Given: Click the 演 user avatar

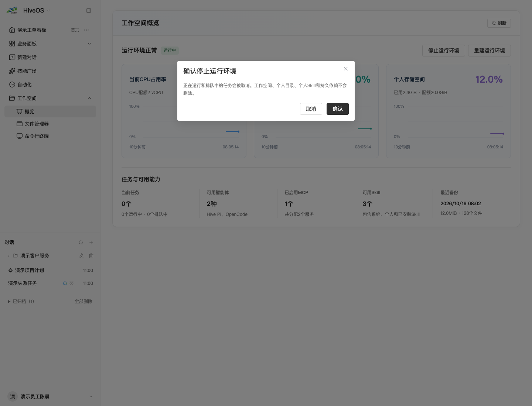Looking at the screenshot, I should pyautogui.click(x=13, y=396).
